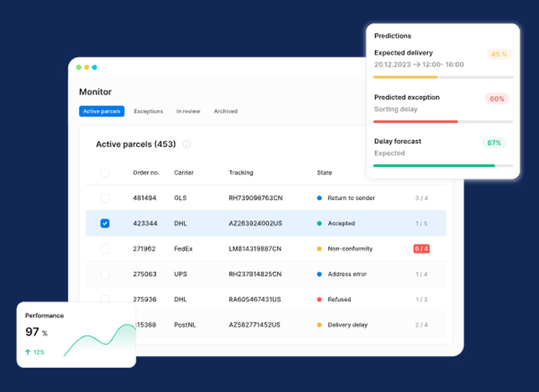Image resolution: width=539 pixels, height=392 pixels.
Task: Click the Delay forecast green progress bar
Action: coord(434,166)
